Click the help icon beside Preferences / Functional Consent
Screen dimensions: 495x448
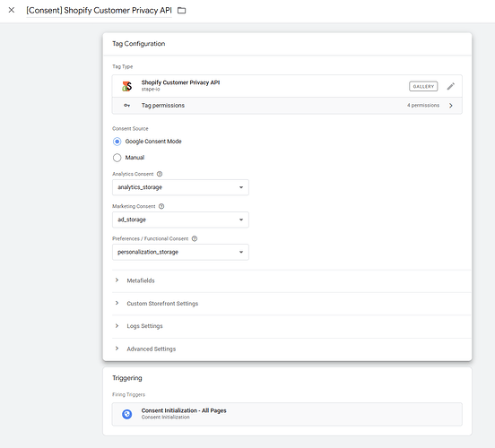[195, 238]
